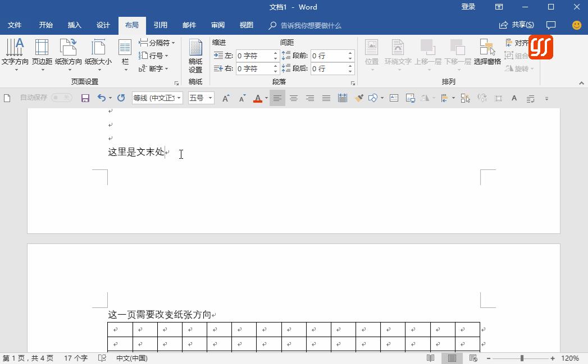
Task: Open the 邮件 (Mailings) tab
Action: click(189, 25)
